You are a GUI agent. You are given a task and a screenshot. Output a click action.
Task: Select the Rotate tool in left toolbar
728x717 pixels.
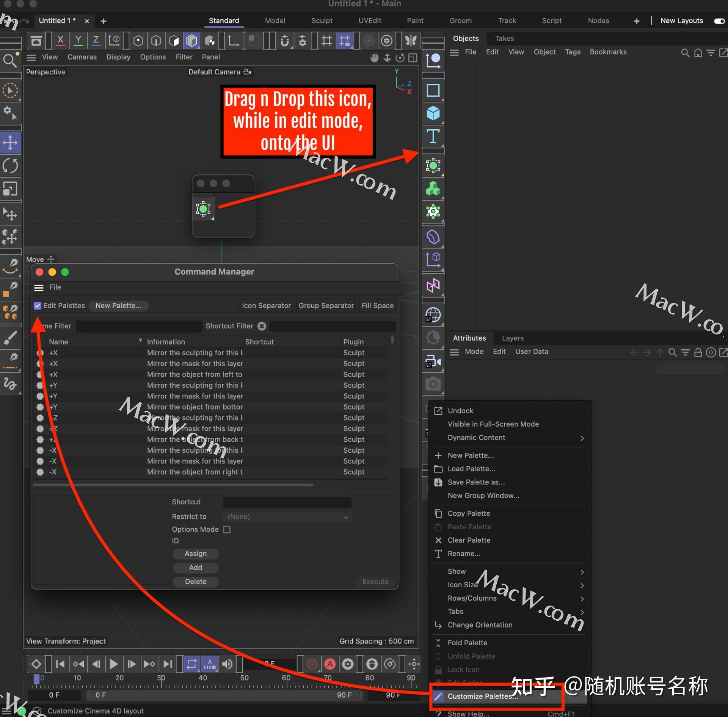[10, 166]
